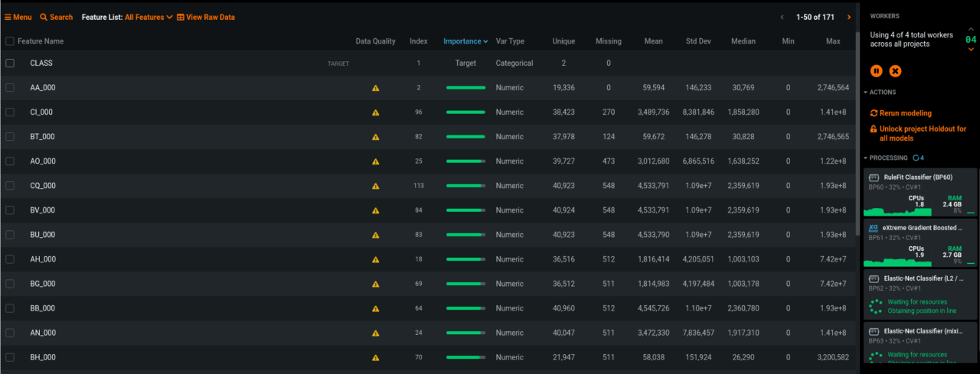This screenshot has width=980, height=374.
Task: Cancel all jobs with the X icon
Action: point(895,71)
